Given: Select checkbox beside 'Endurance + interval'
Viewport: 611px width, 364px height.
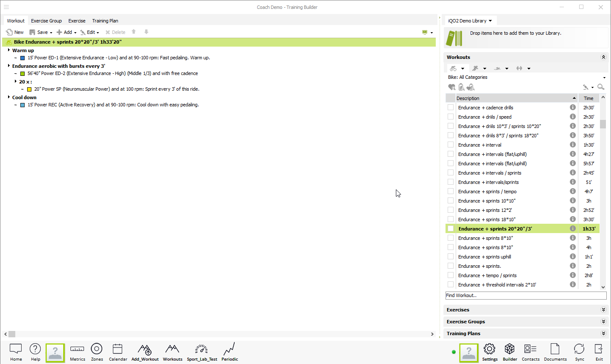Looking at the screenshot, I should [x=451, y=145].
